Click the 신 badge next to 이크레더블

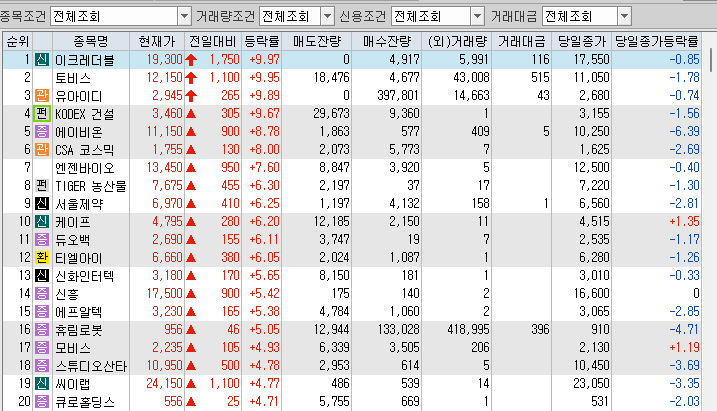point(42,59)
